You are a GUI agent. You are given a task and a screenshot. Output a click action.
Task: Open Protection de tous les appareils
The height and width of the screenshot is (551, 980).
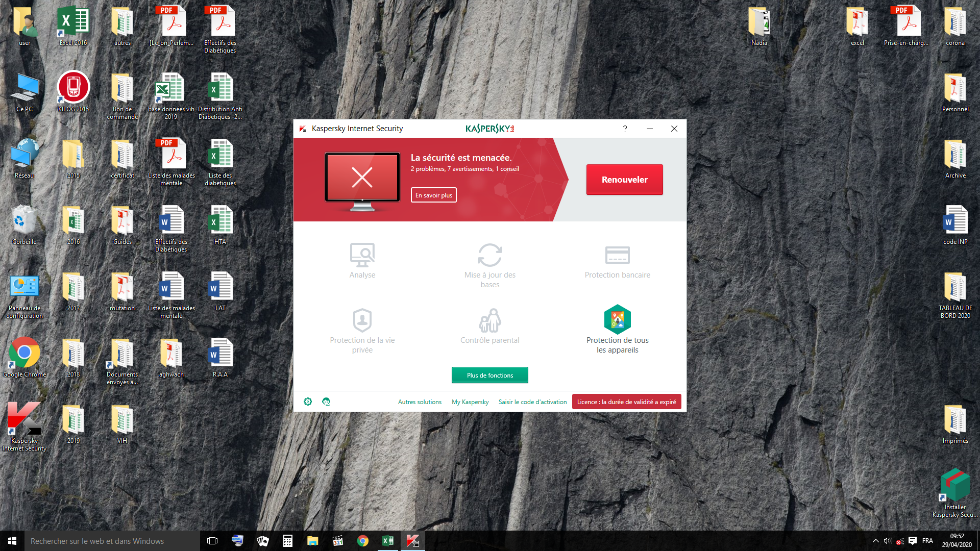[618, 329]
